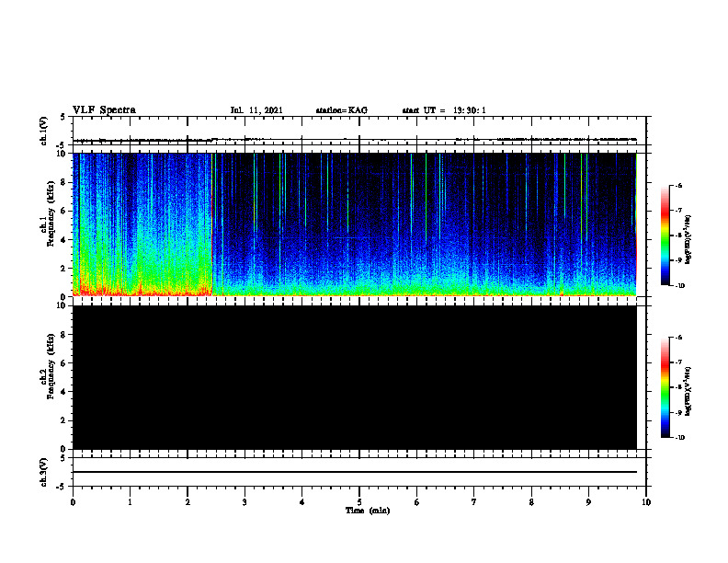Viewport: 728px width, 563px height.
Task: Click the flat ch.3 voltage line
Action: click(x=355, y=472)
